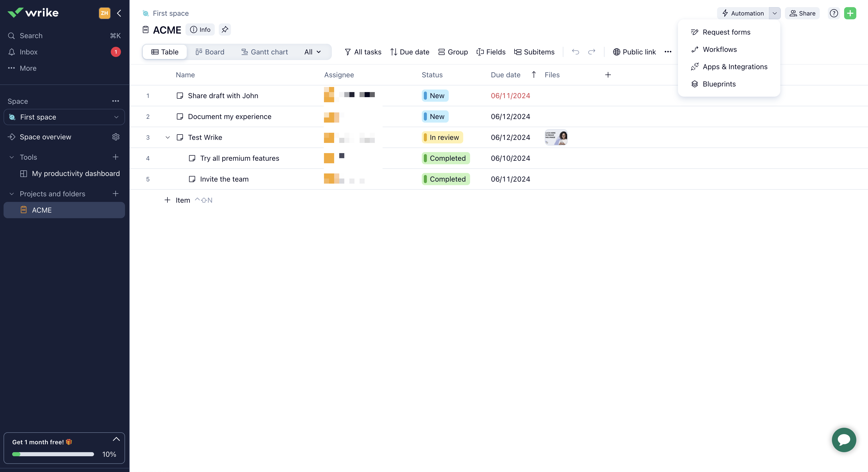Toggle Due date sort direction arrow

tap(534, 75)
